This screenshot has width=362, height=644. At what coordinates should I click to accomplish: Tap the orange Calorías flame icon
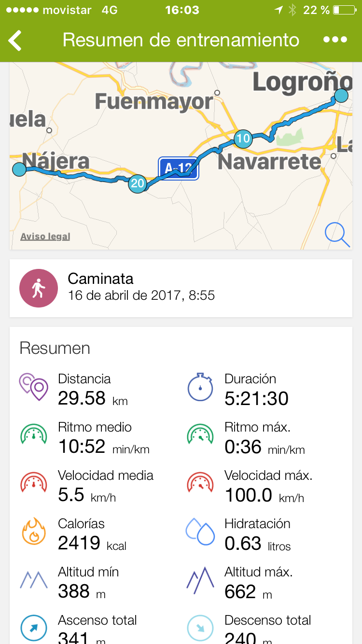(34, 532)
